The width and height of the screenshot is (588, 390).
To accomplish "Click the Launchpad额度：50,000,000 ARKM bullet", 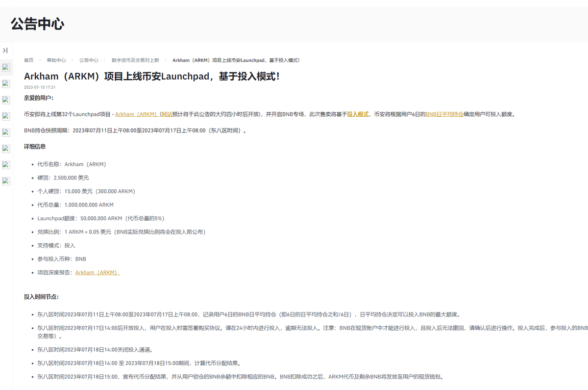I will [x=100, y=218].
